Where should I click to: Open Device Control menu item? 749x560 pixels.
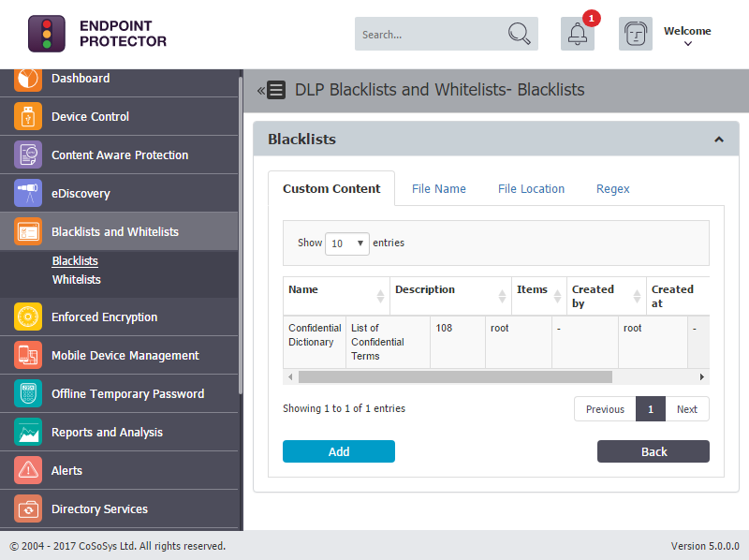click(x=119, y=116)
